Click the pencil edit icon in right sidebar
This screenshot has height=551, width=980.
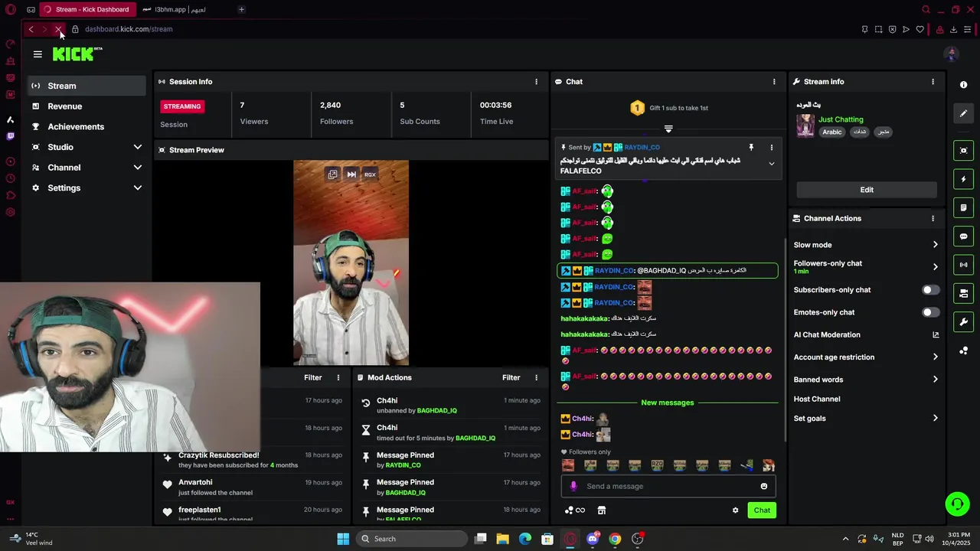tap(964, 113)
